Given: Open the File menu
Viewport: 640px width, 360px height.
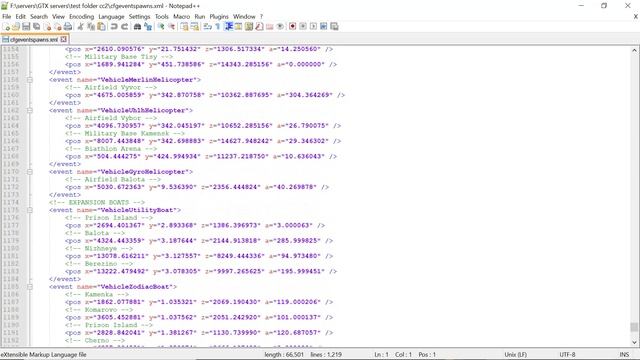Looking at the screenshot, I should (x=7, y=17).
